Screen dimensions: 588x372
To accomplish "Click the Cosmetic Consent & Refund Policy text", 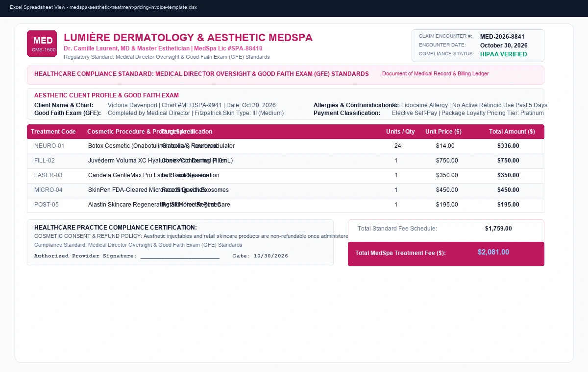I will tap(191, 236).
